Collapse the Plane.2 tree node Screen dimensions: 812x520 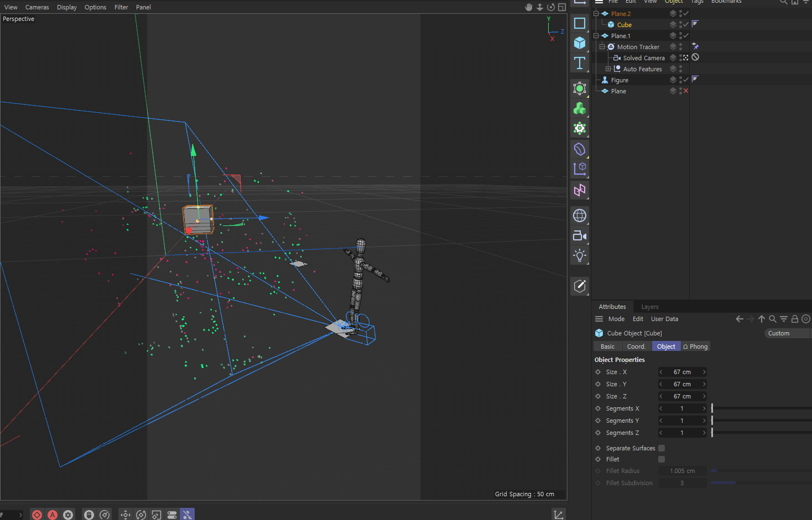click(596, 14)
